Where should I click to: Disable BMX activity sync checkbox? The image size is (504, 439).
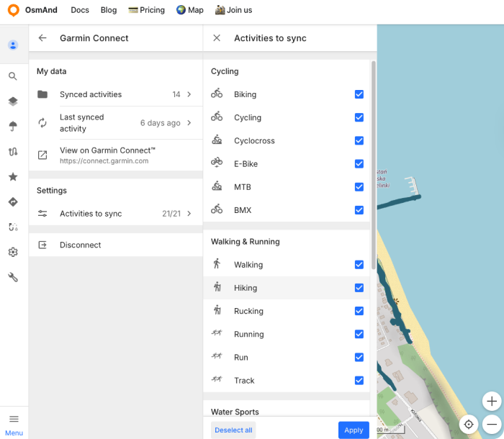pyautogui.click(x=359, y=210)
